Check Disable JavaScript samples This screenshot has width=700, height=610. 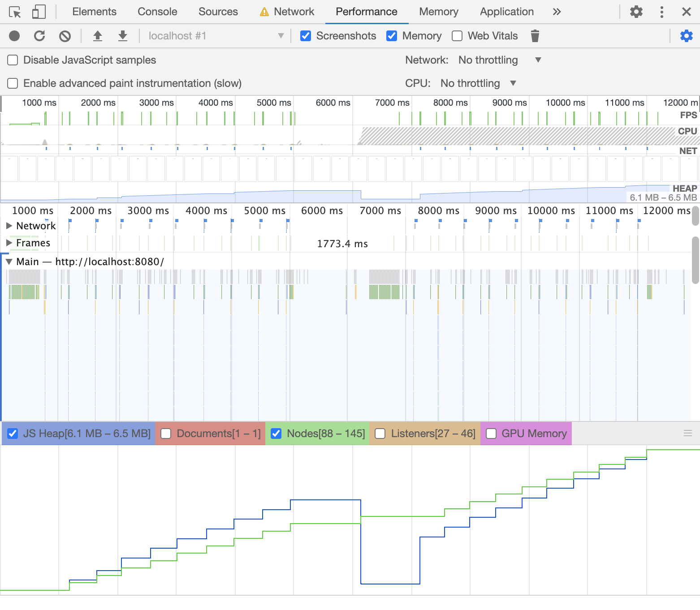point(13,60)
